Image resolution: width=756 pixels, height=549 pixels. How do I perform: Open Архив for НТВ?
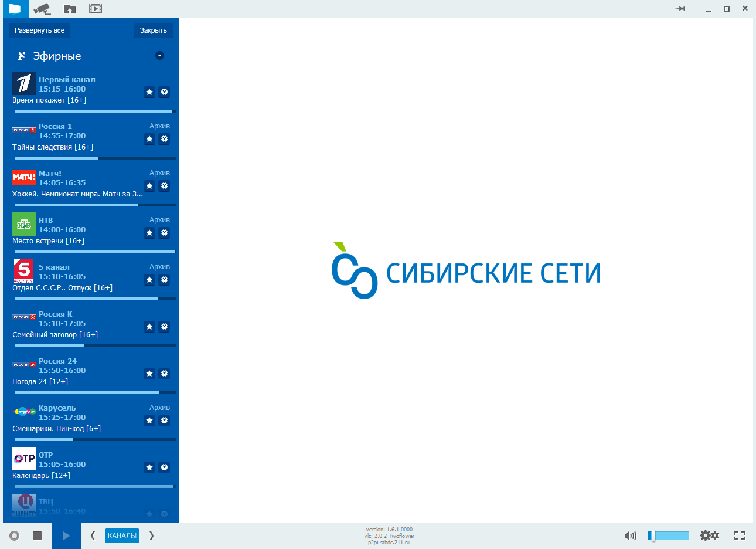(159, 220)
